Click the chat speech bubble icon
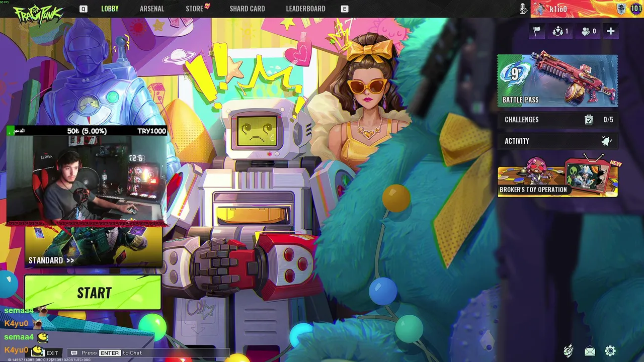 [74, 353]
